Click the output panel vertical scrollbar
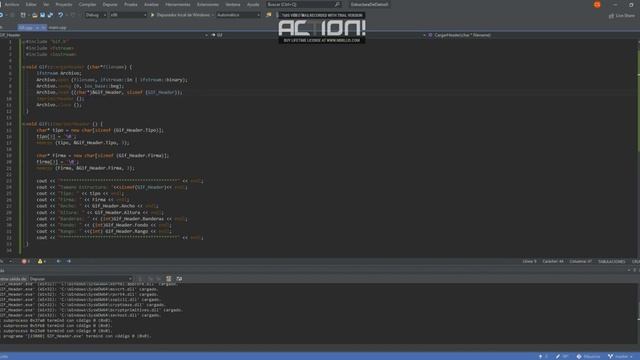Image resolution: width=640 pixels, height=360 pixels. click(x=638, y=313)
